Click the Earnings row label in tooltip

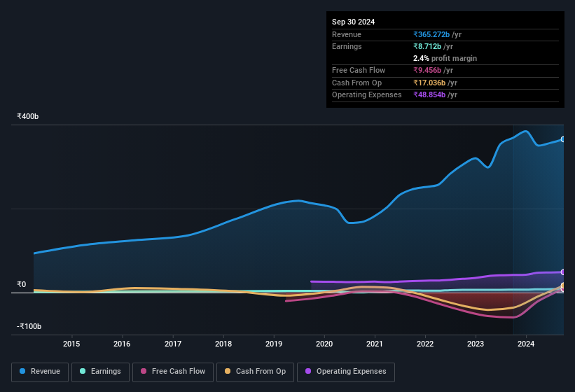click(x=347, y=46)
